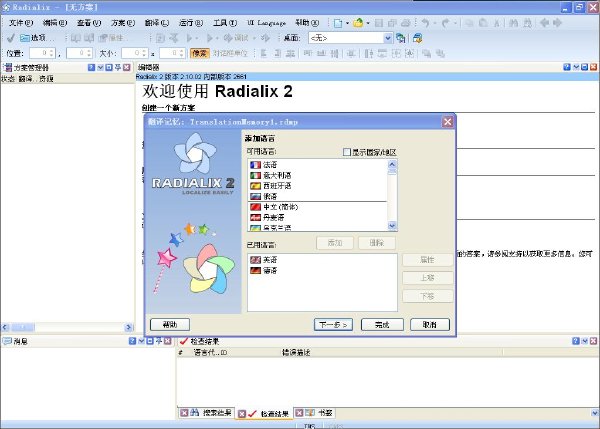The image size is (600, 429).
Task: Open the 翻译 Translation menu
Action: pos(157,23)
